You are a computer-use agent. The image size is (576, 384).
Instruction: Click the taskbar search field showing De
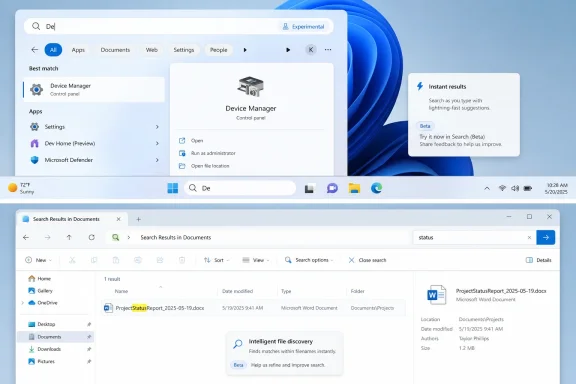tap(240, 188)
